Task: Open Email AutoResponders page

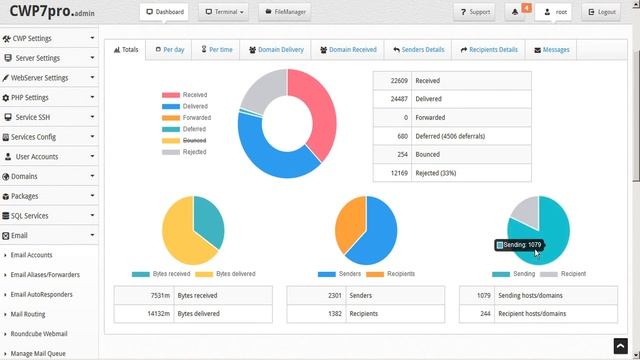Action: coord(41,294)
